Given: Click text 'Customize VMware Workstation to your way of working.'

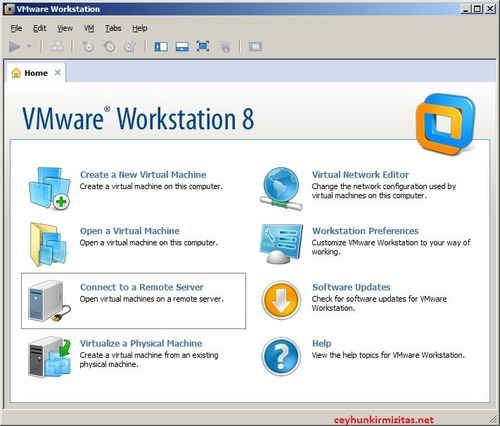Looking at the screenshot, I should tap(391, 247).
